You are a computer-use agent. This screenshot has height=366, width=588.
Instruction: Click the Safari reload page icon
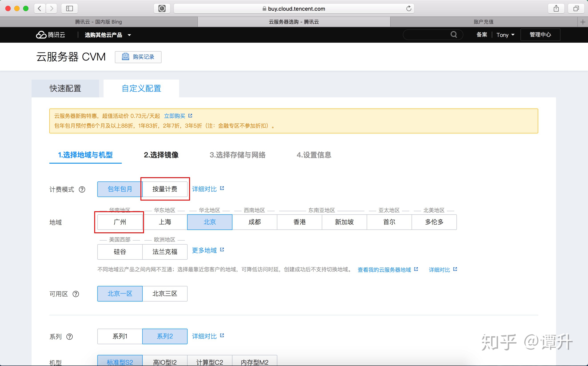(x=409, y=8)
